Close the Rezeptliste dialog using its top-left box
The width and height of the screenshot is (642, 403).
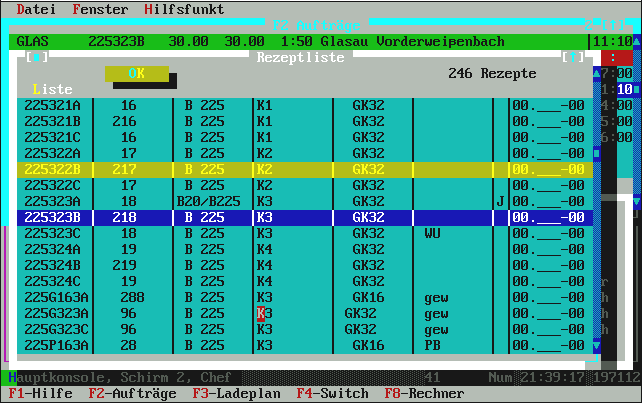coord(36,58)
